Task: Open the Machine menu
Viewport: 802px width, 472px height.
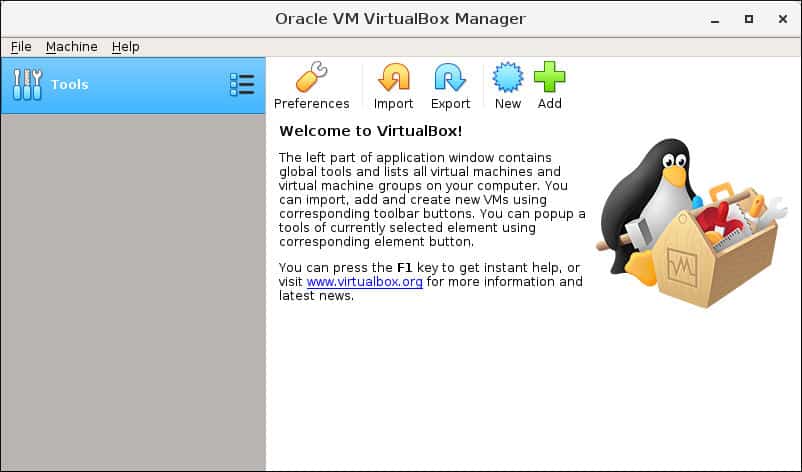Action: click(72, 47)
